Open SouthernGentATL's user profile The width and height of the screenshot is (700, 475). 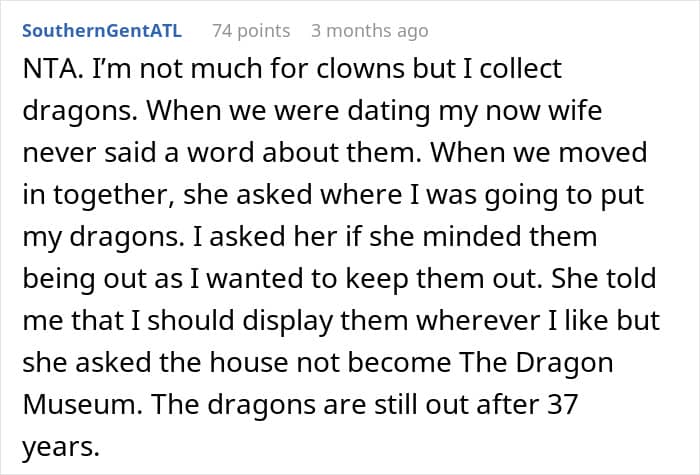pyautogui.click(x=102, y=31)
